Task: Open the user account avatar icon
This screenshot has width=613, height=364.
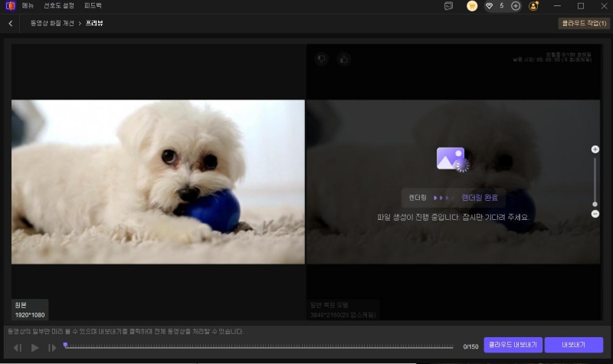Action: click(x=533, y=6)
